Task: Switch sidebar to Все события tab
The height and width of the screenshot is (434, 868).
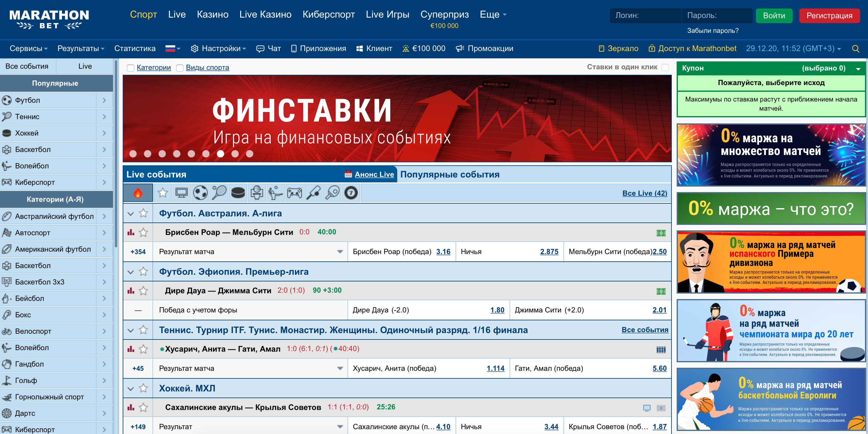Action: pyautogui.click(x=27, y=67)
